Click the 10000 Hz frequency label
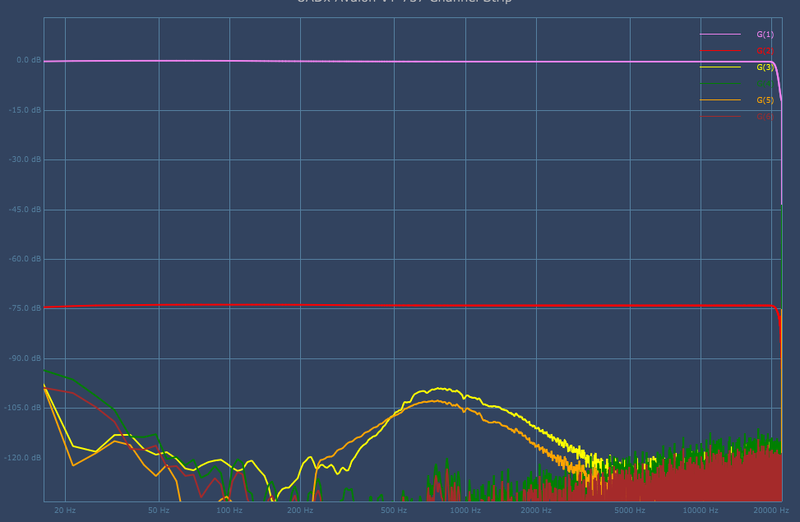Image resolution: width=800 pixels, height=522 pixels. (701, 510)
